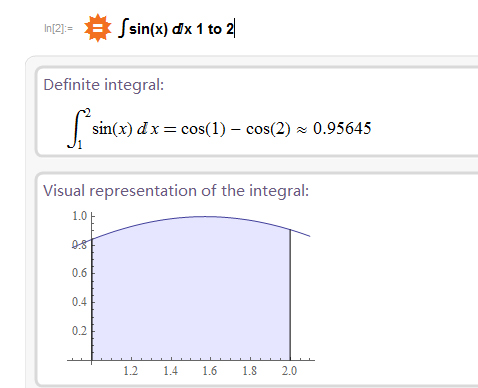
Task: Click the 0.6 y-axis tick label
Action: 80,273
